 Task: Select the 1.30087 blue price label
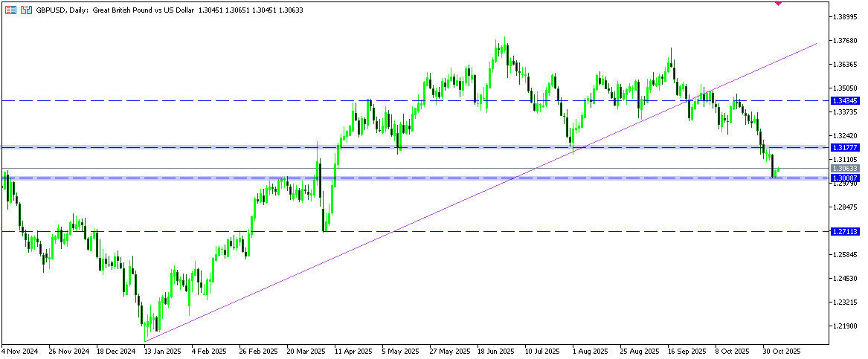[845, 178]
